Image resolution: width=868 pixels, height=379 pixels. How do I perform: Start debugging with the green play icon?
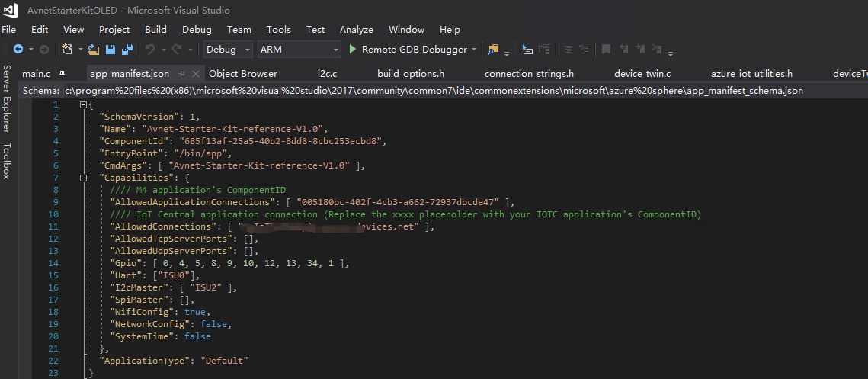[x=352, y=50]
